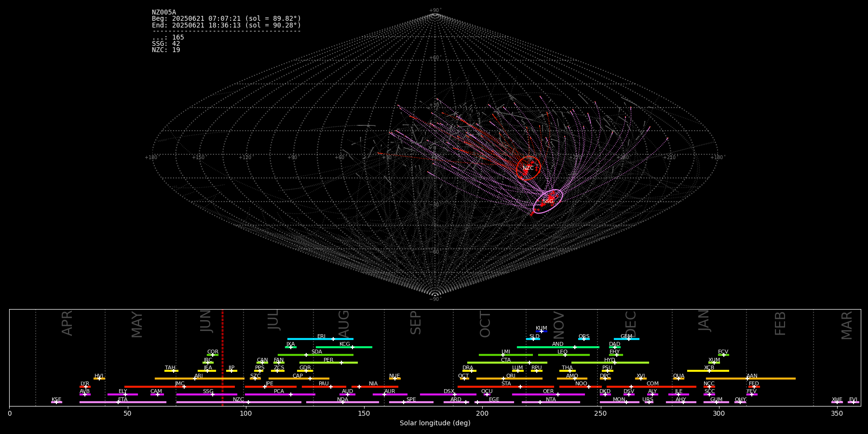
Task: Click the pink SSG radiant ellipse on sky map
Action: (x=548, y=201)
